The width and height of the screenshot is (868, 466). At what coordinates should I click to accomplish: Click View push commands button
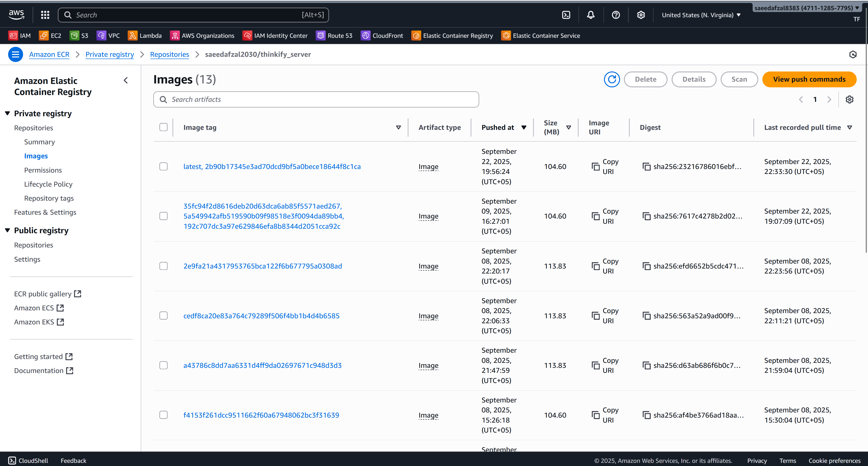(809, 79)
